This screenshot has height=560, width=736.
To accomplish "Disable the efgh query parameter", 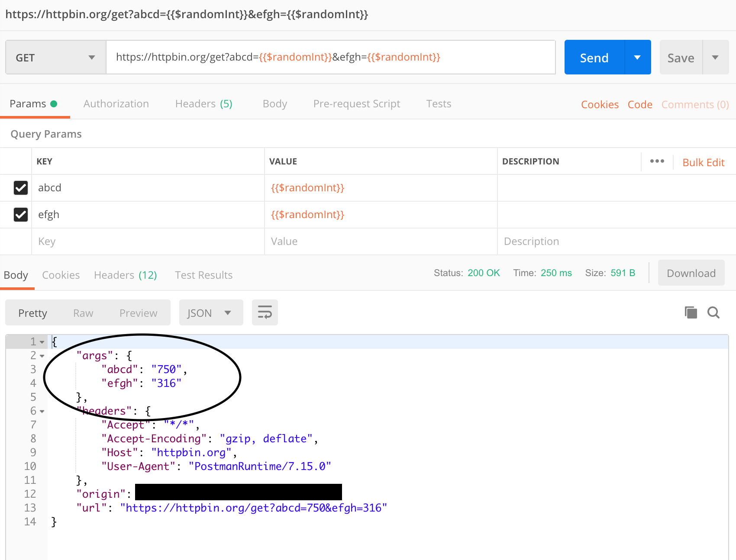I will [21, 215].
